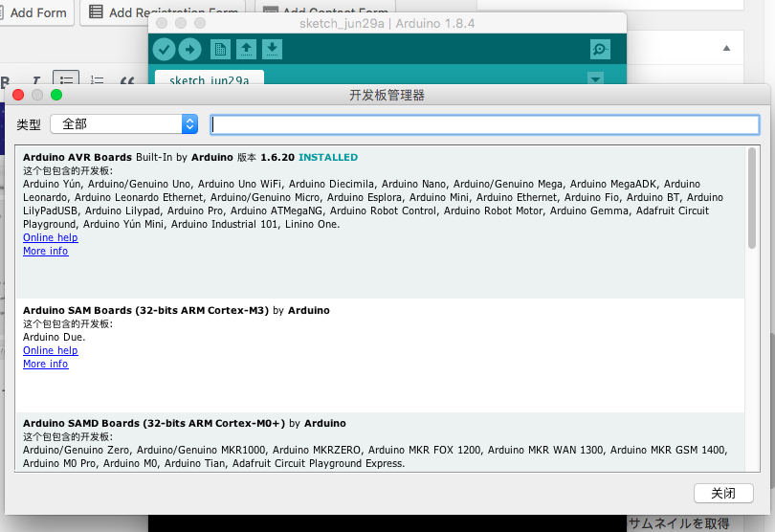This screenshot has height=532, width=775.
Task: Click the Add Registration Form button in background
Action: [x=165, y=12]
